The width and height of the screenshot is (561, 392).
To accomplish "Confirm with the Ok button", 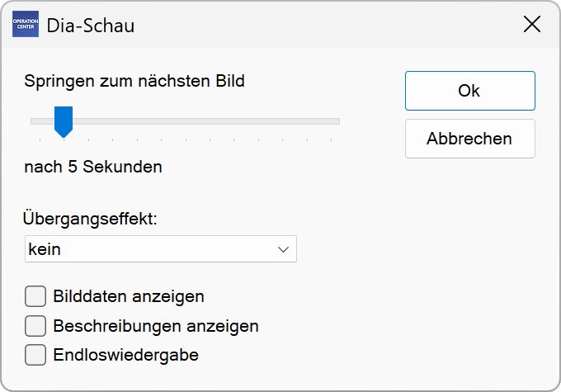I will point(469,91).
